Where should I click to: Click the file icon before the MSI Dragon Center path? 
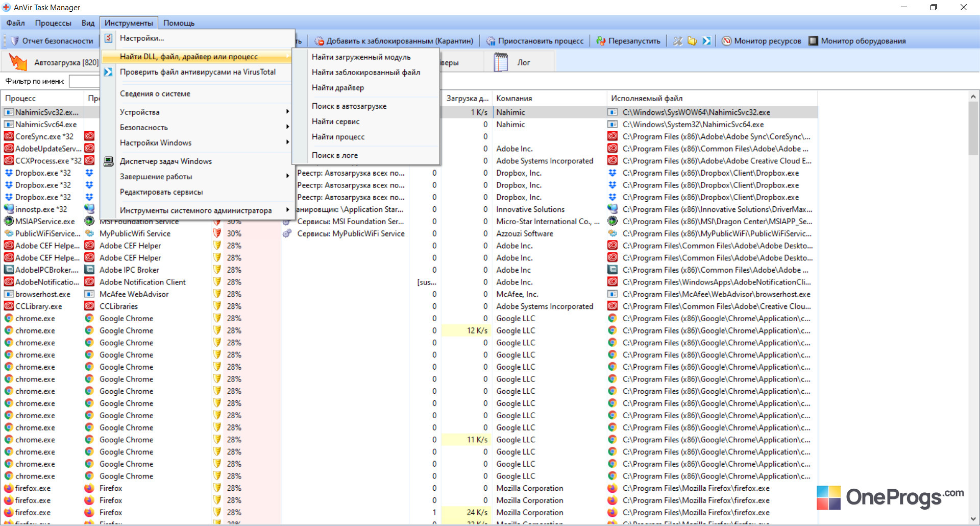click(612, 222)
